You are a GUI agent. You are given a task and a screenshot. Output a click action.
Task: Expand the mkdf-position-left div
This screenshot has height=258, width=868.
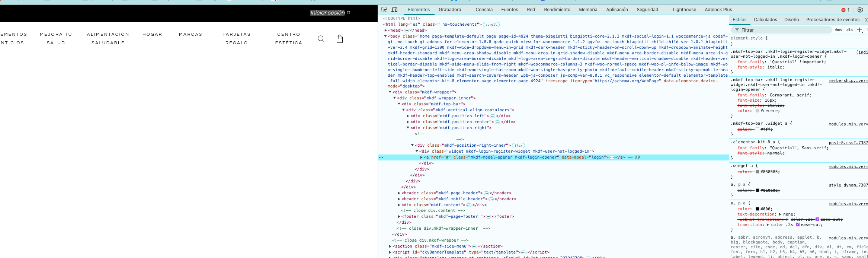(408, 116)
